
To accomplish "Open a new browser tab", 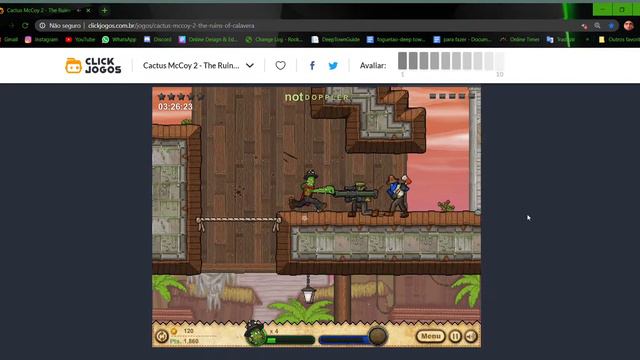I will click(104, 10).
